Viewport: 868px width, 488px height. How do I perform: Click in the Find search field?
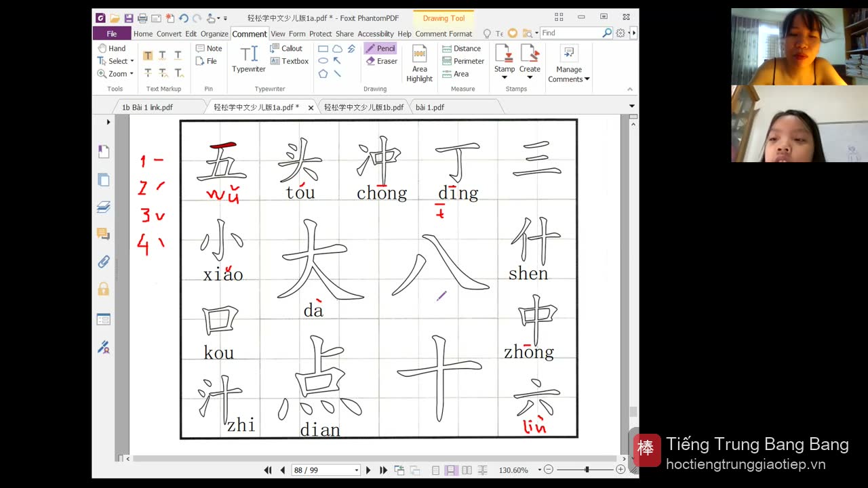pos(570,33)
